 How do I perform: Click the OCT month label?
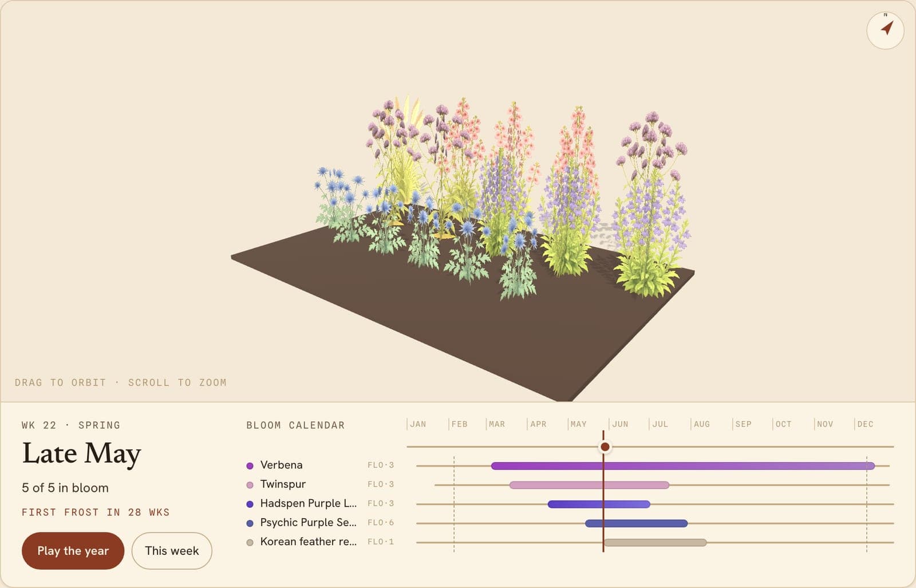coord(783,424)
